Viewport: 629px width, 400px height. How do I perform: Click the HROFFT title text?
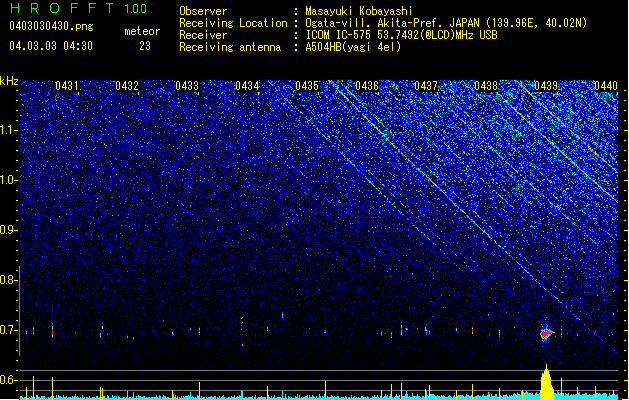62,8
